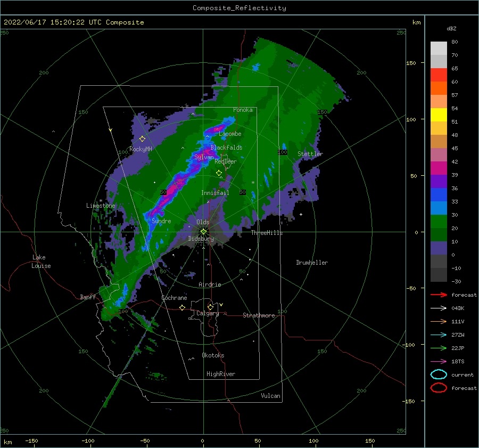Click the Ponoka city label
This screenshot has width=479, height=448.
point(243,110)
